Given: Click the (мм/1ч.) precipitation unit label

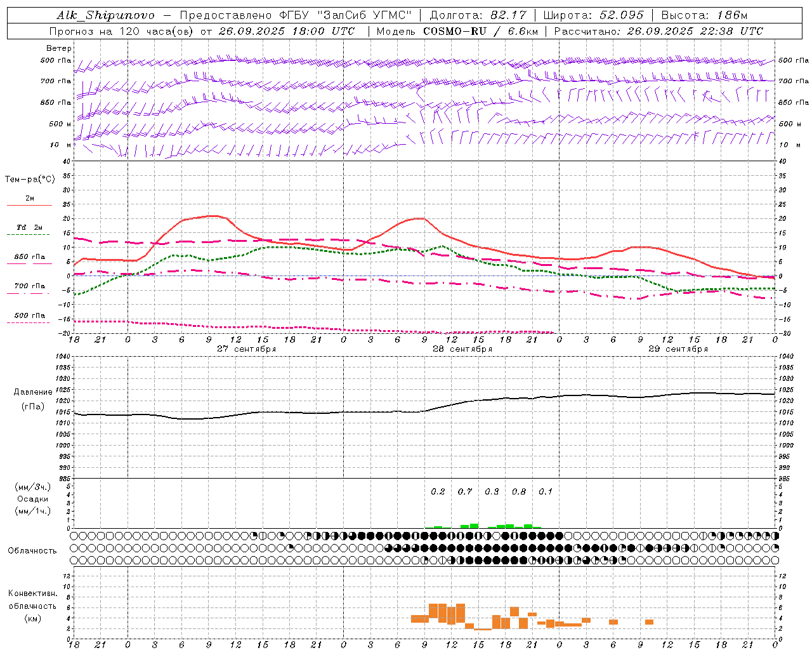Looking at the screenshot, I should pos(33,511).
